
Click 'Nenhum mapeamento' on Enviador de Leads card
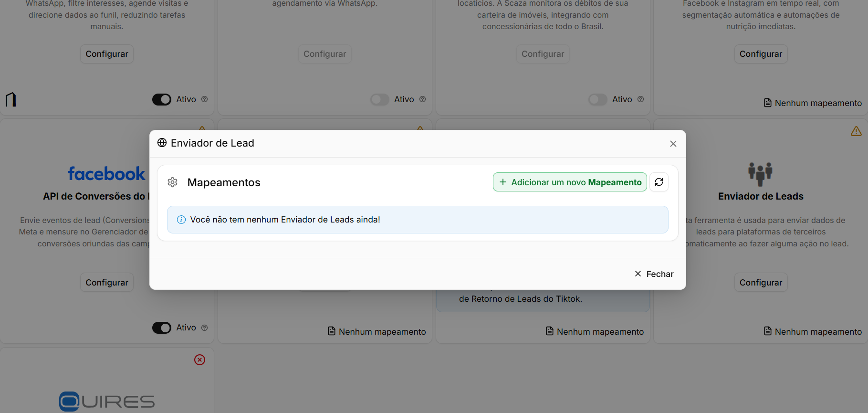(x=813, y=331)
